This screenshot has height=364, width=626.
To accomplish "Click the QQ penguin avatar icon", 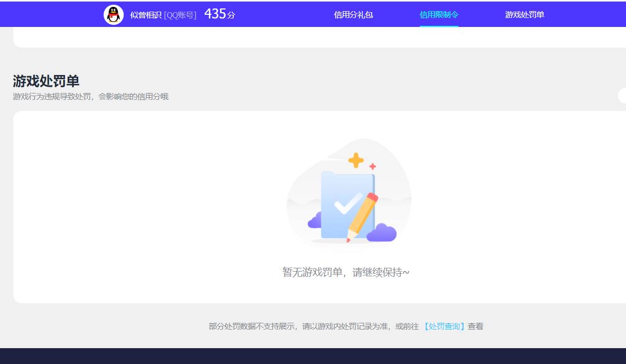I will pos(114,14).
